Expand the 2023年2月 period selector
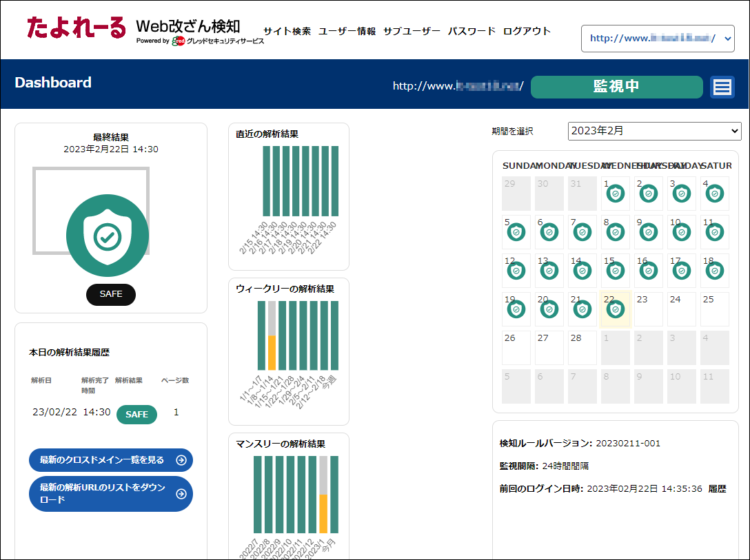The height and width of the screenshot is (560, 750). click(x=654, y=131)
